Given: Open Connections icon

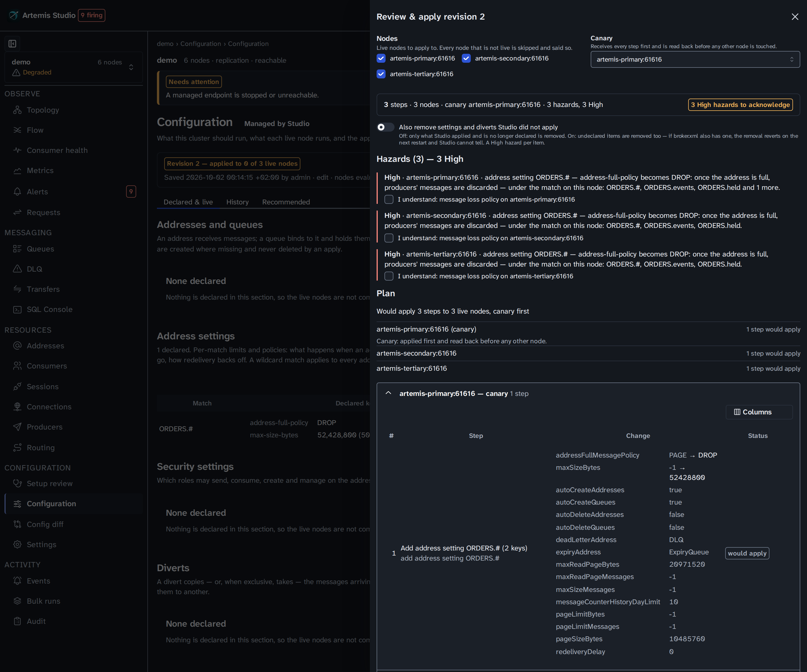Looking at the screenshot, I should tap(17, 407).
